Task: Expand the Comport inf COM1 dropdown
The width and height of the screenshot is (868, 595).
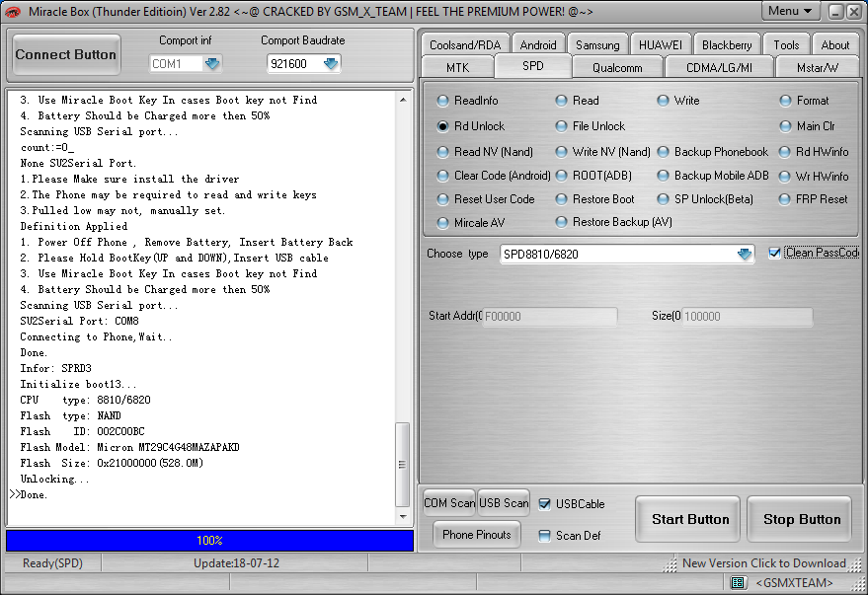Action: (x=212, y=63)
